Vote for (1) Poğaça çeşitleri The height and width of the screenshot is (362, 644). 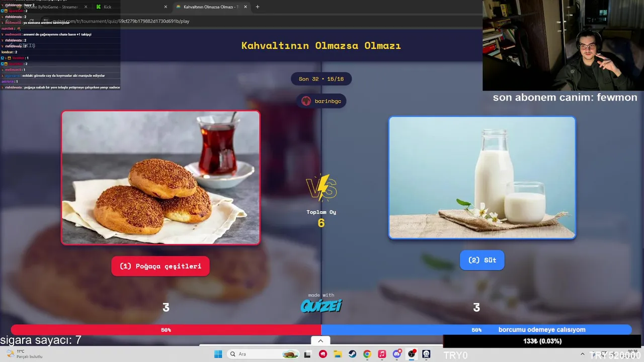160,266
